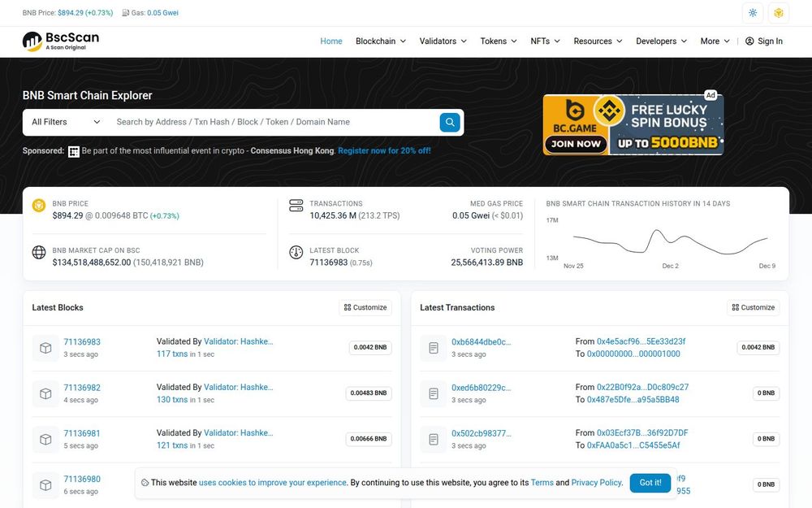This screenshot has width=812, height=508.
Task: Focus the address/txn hash search field
Action: click(274, 123)
